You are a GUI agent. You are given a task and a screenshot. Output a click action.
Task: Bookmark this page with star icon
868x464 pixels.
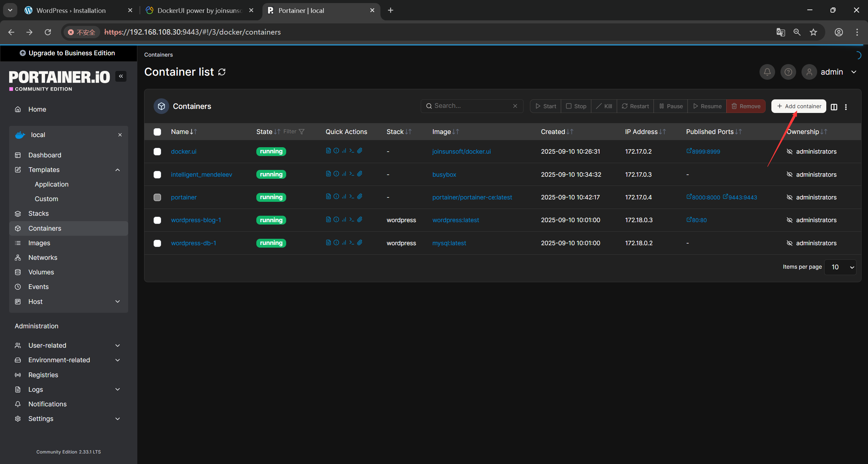pos(813,32)
